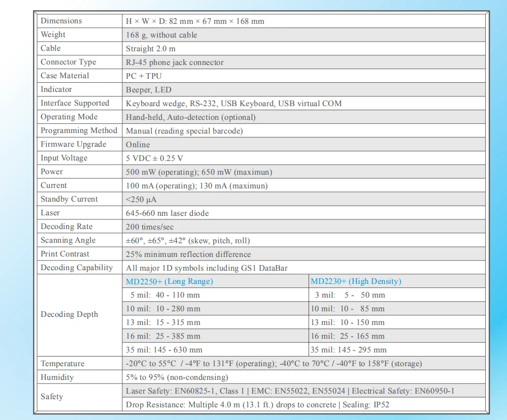Click the 'Indicator' row label

(56, 89)
